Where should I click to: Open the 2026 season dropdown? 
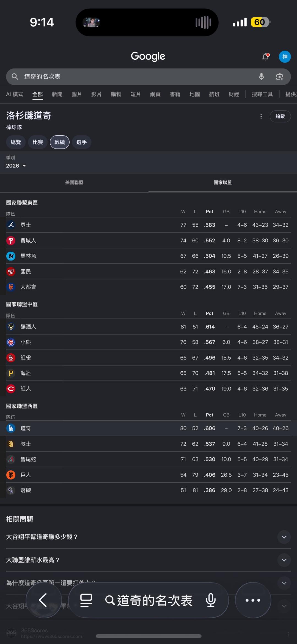pyautogui.click(x=16, y=166)
